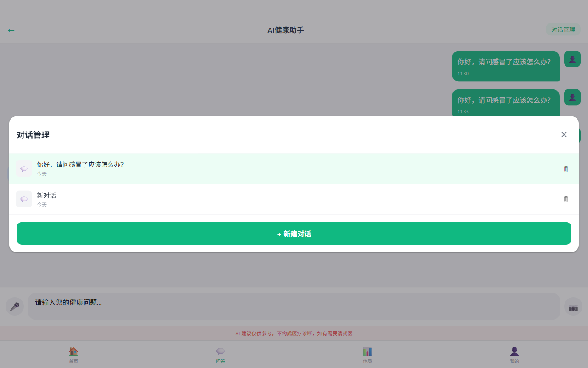
Task: Open the 体质 tab
Action: tap(367, 355)
